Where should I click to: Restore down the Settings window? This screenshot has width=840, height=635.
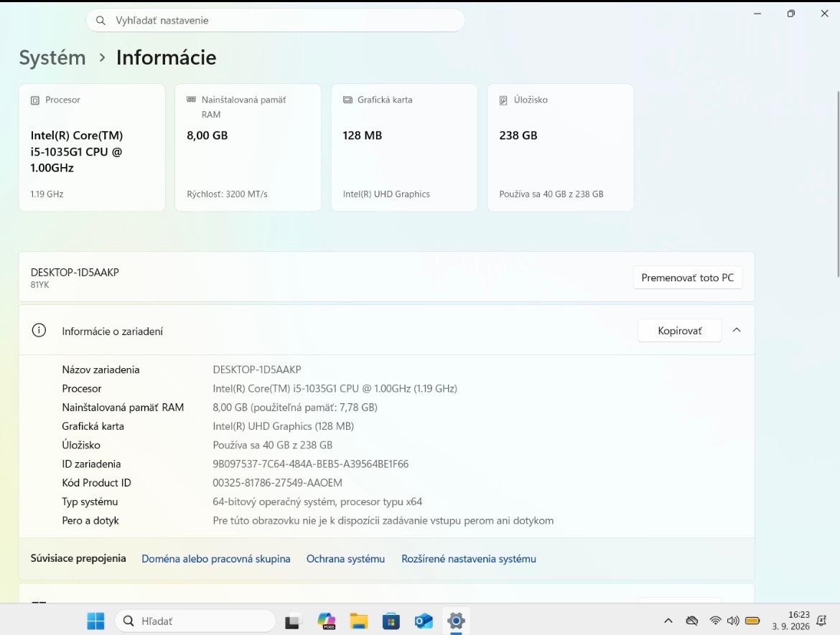click(x=790, y=14)
